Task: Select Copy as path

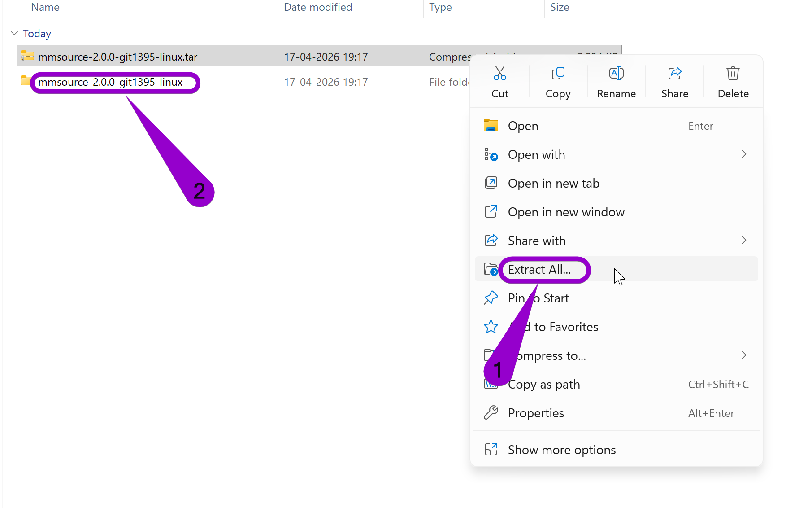Action: [x=544, y=384]
